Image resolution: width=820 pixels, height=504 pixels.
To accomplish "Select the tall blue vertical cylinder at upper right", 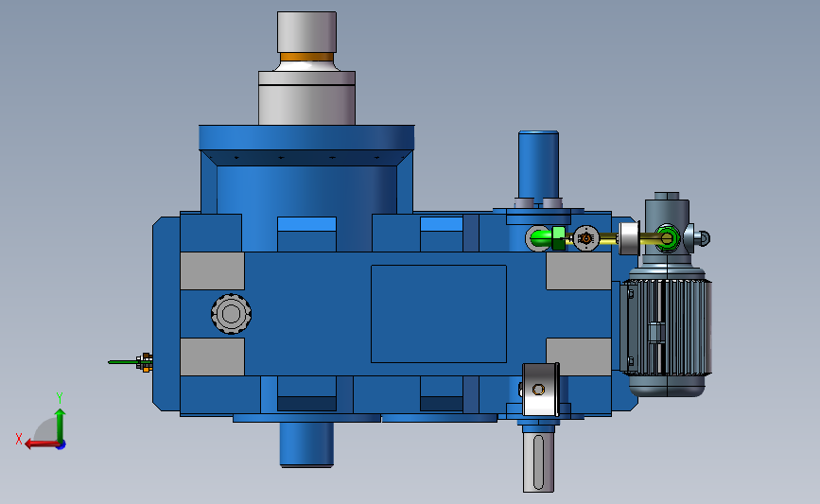I will point(539,165).
